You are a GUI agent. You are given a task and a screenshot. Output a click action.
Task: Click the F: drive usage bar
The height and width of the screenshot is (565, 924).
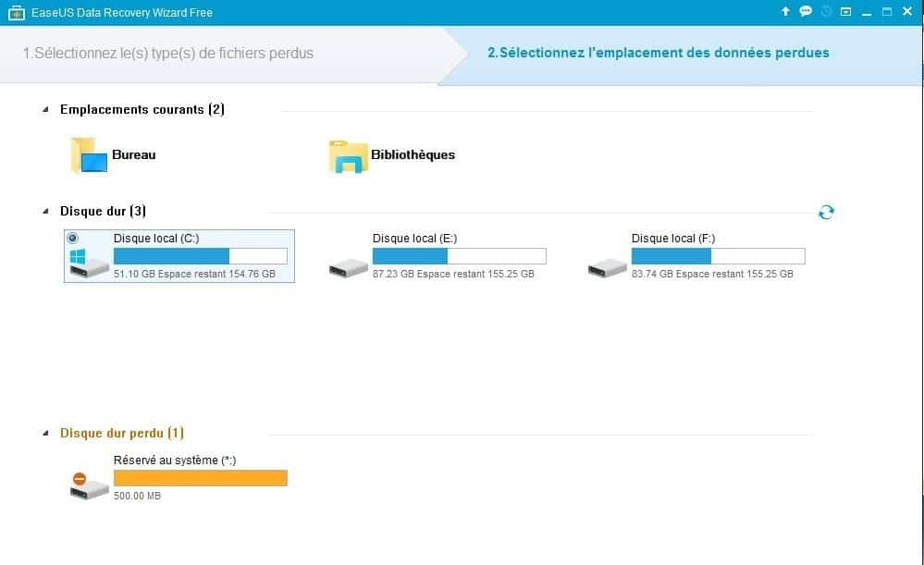point(719,256)
